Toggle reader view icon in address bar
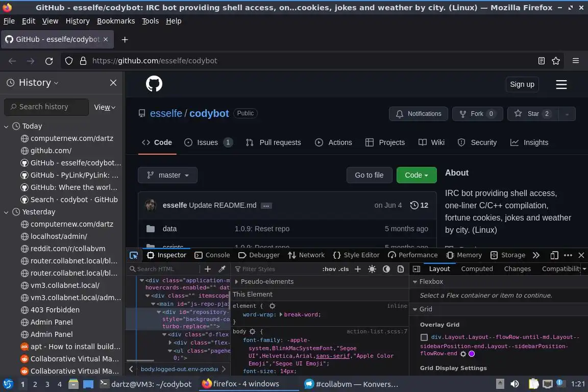This screenshot has height=392, width=588. [x=541, y=61]
